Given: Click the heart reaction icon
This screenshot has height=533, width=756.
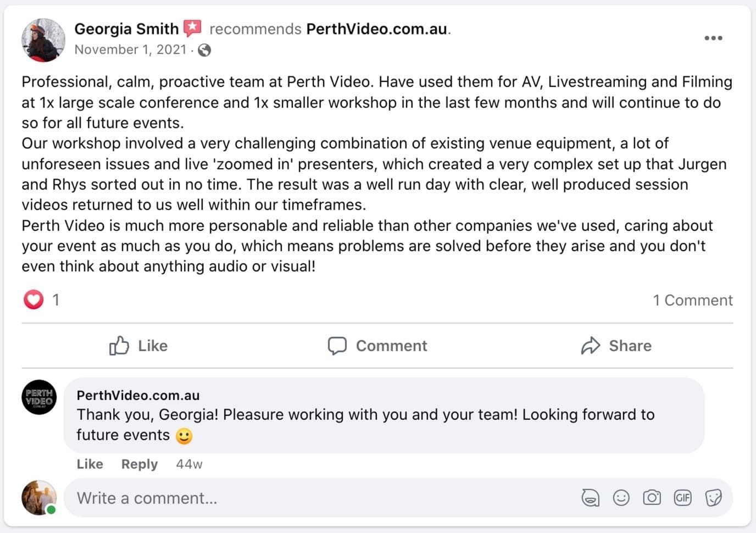Looking at the screenshot, I should coord(34,299).
